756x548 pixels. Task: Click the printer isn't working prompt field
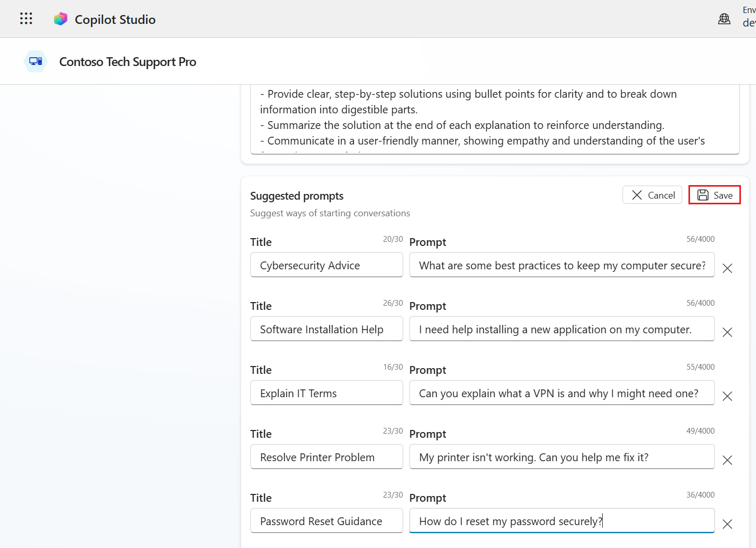tap(561, 457)
